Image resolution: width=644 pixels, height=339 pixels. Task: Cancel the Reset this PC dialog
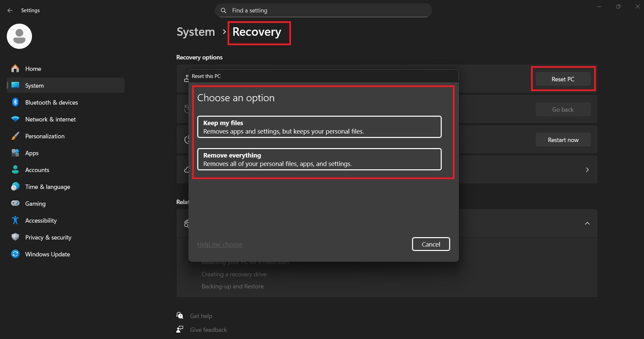coord(431,244)
